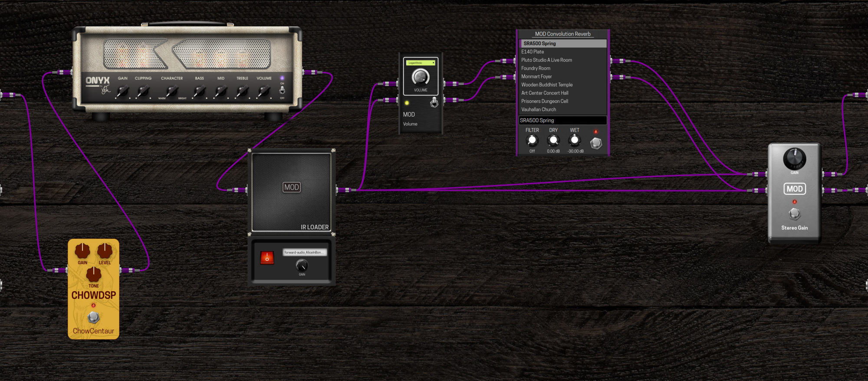Flip the ONYX amp ON/OFF switch

[x=282, y=90]
